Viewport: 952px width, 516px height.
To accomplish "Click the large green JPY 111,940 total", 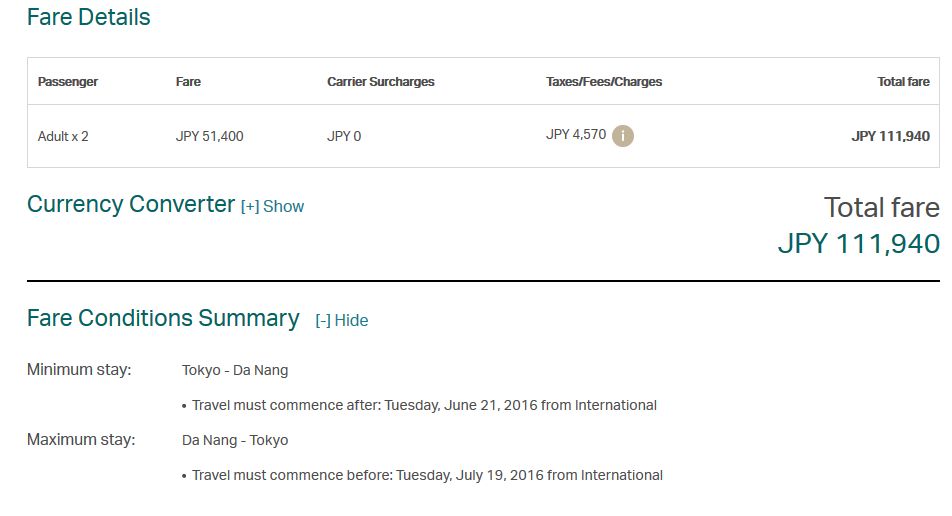I will (858, 244).
